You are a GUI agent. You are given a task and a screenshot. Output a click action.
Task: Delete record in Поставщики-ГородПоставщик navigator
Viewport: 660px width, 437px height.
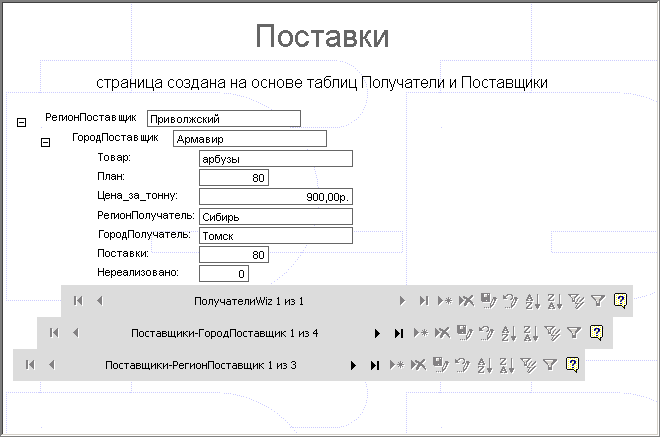(x=442, y=333)
